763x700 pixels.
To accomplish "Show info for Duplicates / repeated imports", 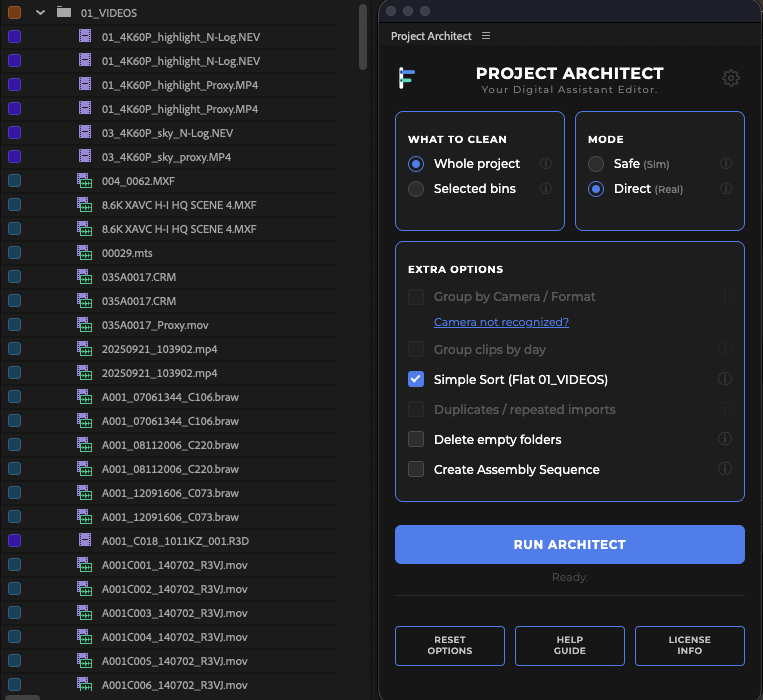I will 725,409.
